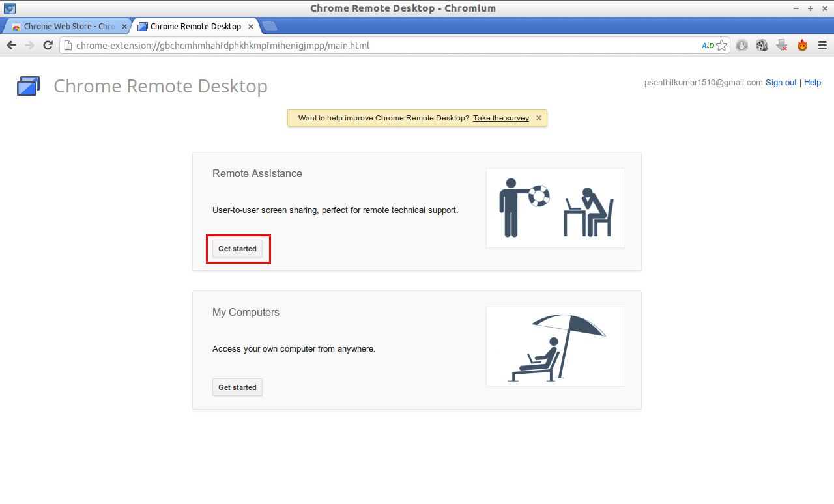Click the My Computers beach umbrella illustration
Viewport: 834px width, 504px height.
point(556,347)
